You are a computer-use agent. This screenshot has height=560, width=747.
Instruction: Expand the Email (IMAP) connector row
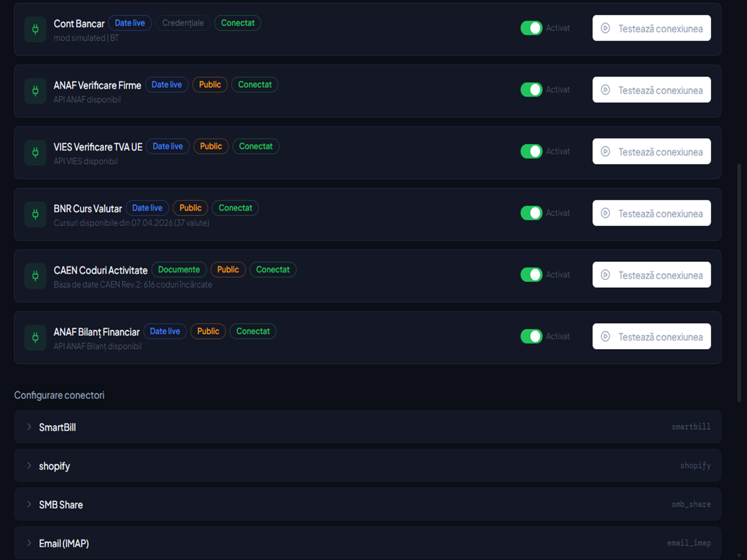pyautogui.click(x=367, y=543)
